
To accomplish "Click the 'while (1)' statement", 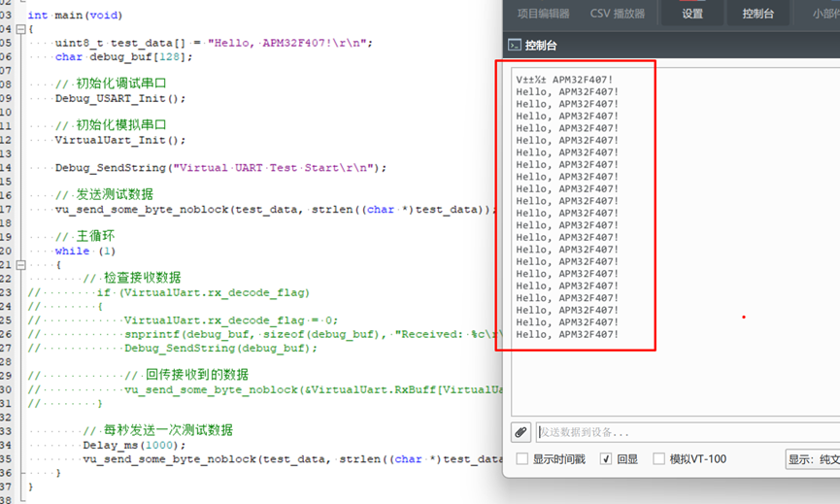I will (85, 252).
